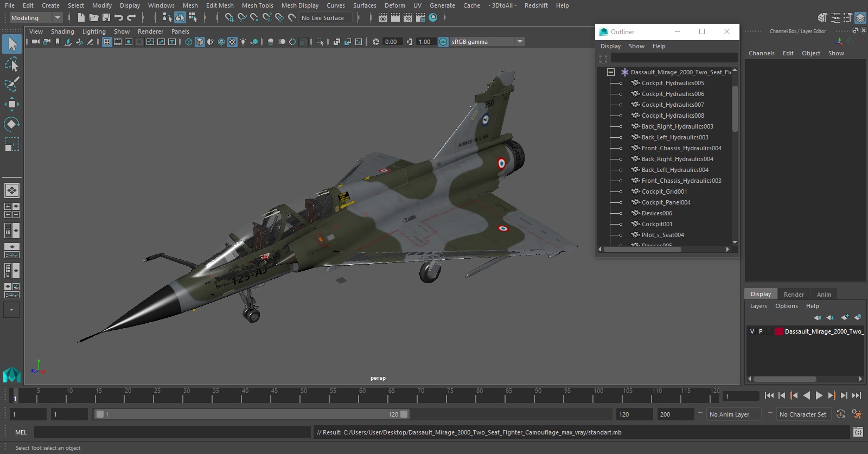The height and width of the screenshot is (454, 868).
Task: Toggle layer visibility V box
Action: [752, 331]
